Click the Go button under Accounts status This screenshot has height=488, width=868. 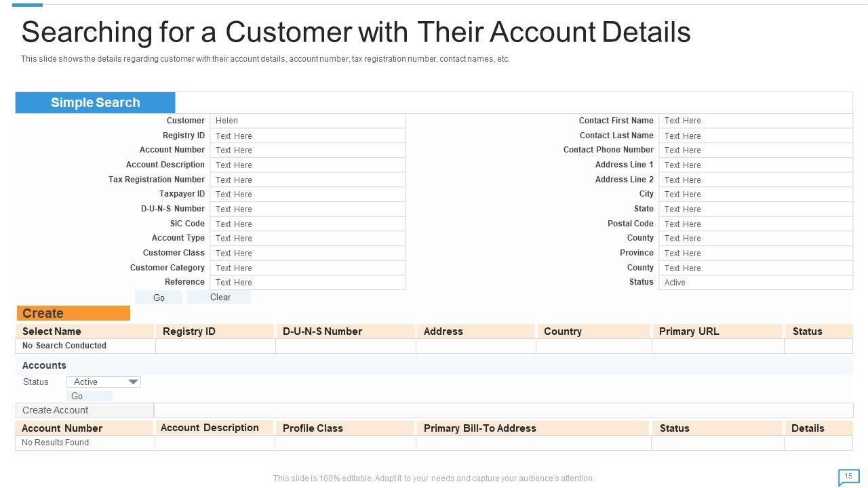coord(90,396)
